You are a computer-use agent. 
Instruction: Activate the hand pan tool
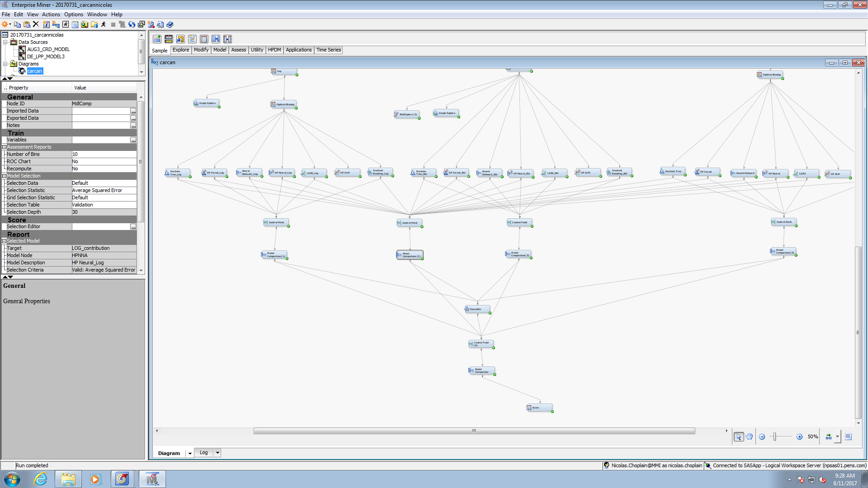749,436
